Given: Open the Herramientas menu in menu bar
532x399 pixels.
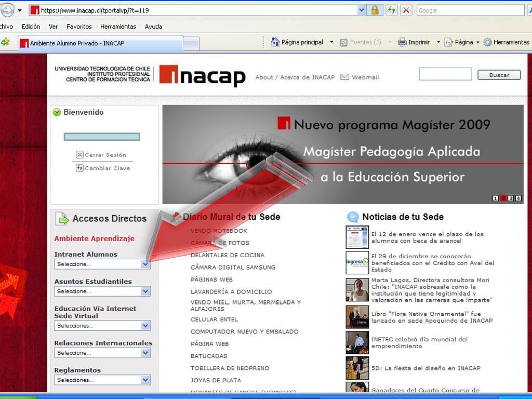Looking at the screenshot, I should click(x=118, y=26).
